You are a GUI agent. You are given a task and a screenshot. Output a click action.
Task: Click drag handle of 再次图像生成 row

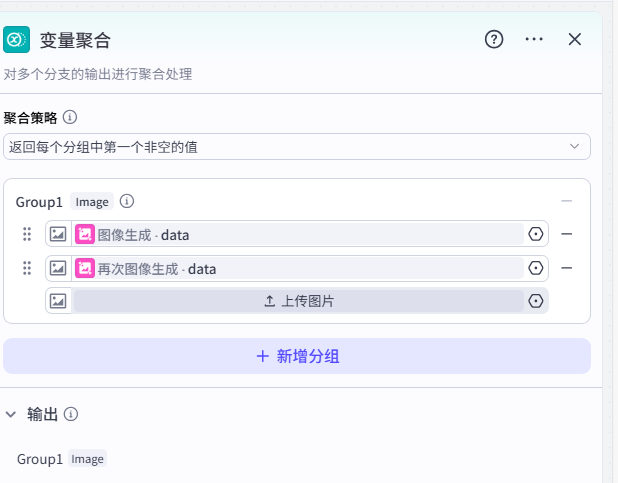(x=27, y=268)
